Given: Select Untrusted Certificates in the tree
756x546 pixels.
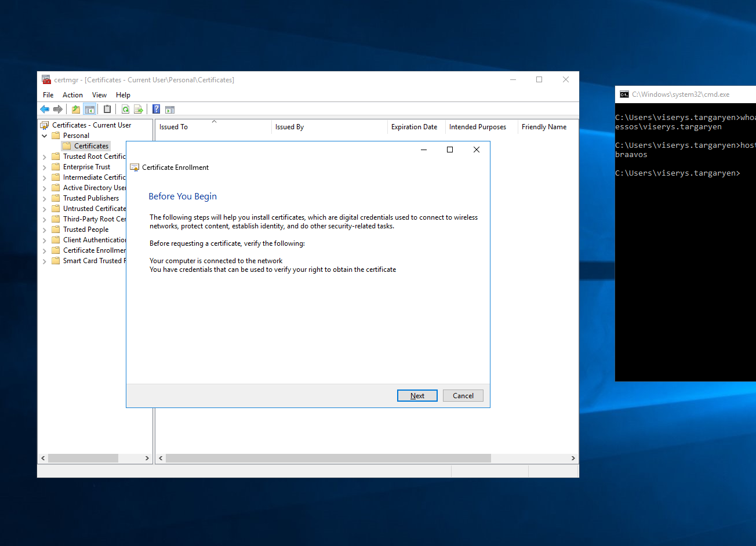Looking at the screenshot, I should (94, 208).
